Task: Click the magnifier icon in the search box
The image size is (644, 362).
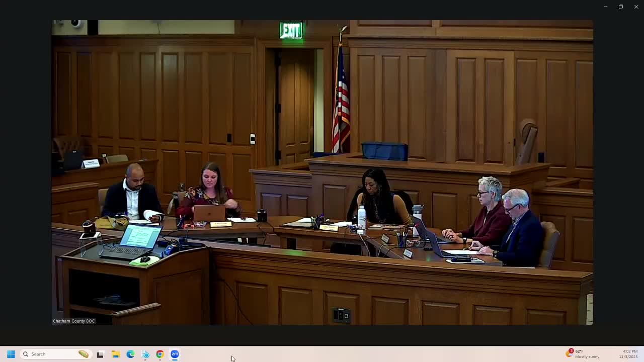Action: tap(25, 354)
